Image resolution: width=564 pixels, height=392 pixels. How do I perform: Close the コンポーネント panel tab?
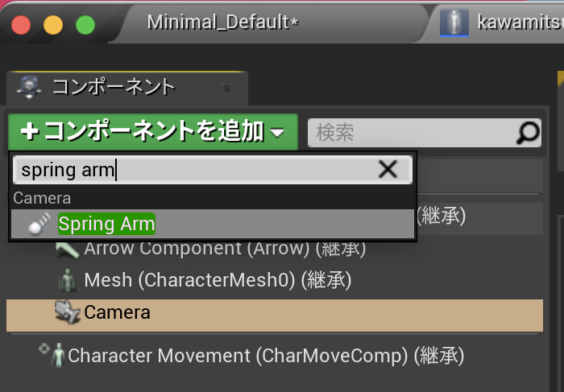click(x=227, y=88)
